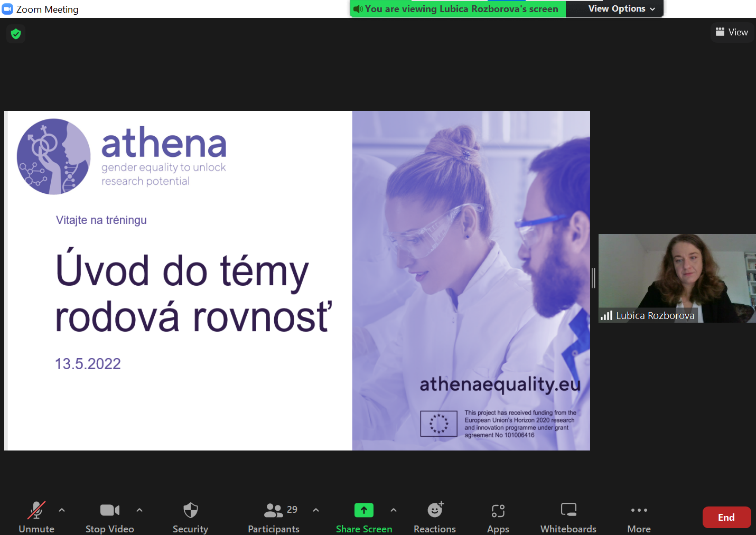Expand arrow beside Participants

(x=316, y=510)
